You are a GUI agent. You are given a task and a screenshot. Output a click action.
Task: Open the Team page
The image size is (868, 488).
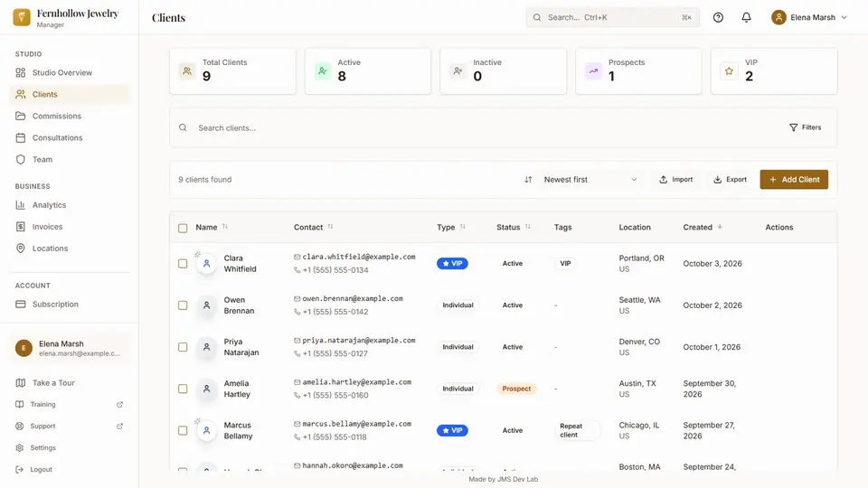point(70,159)
